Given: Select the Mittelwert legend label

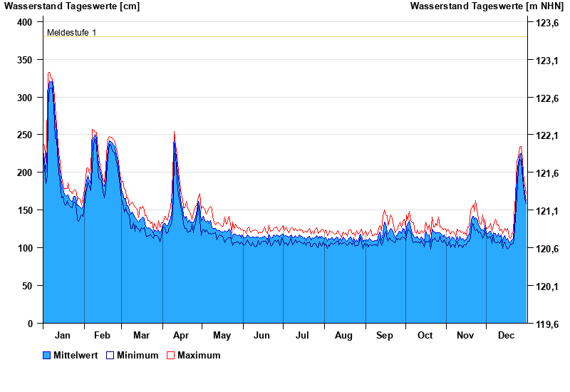Looking at the screenshot, I should 76,356.
